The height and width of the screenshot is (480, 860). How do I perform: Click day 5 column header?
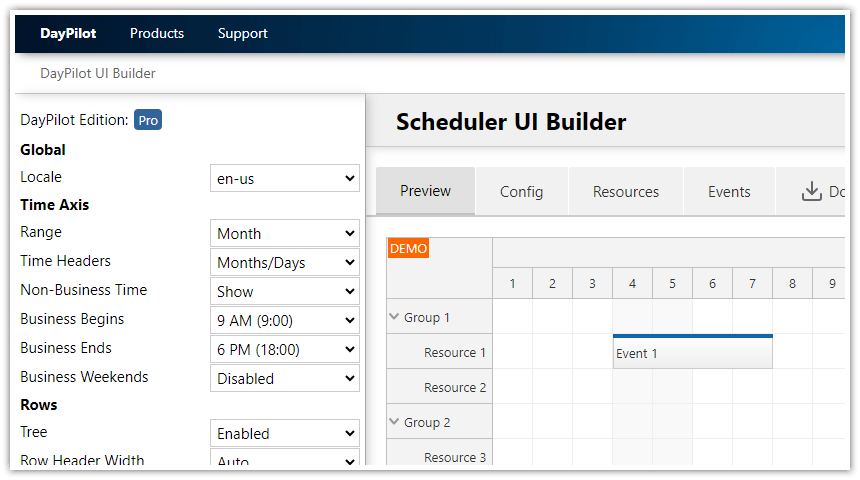[x=672, y=283]
